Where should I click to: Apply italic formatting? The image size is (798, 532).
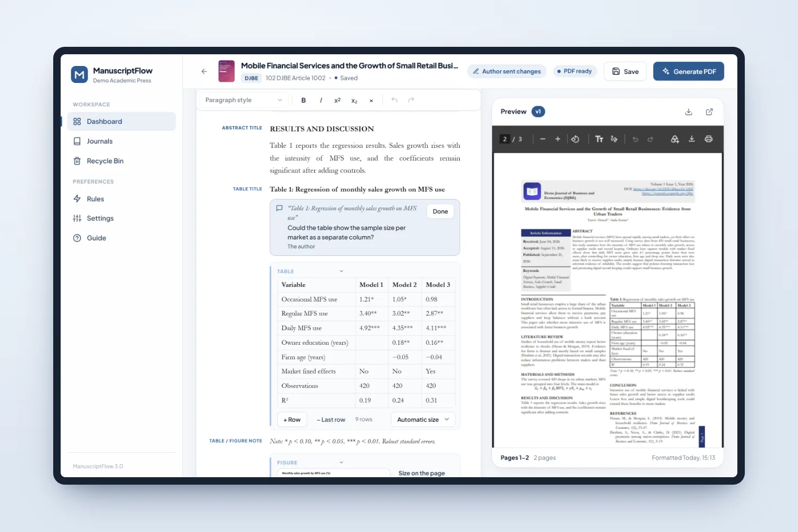tap(321, 100)
